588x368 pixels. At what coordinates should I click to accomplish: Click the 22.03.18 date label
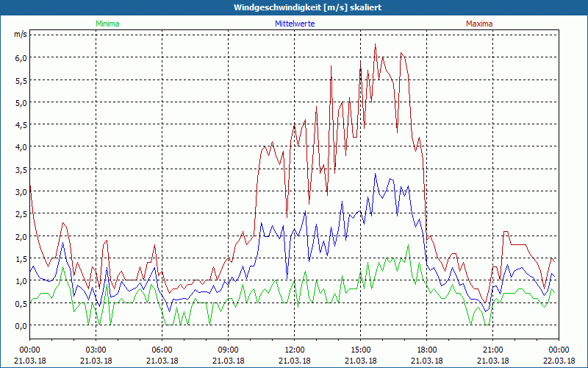tap(559, 361)
